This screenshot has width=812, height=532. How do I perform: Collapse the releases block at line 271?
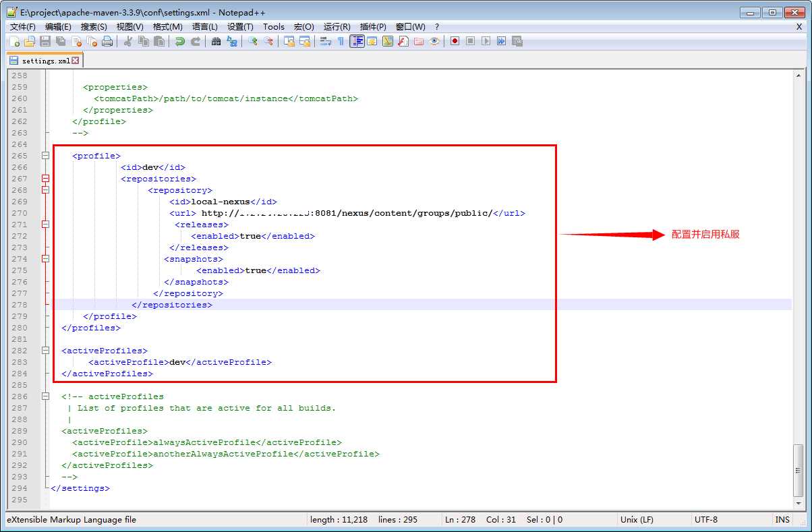[x=46, y=225]
